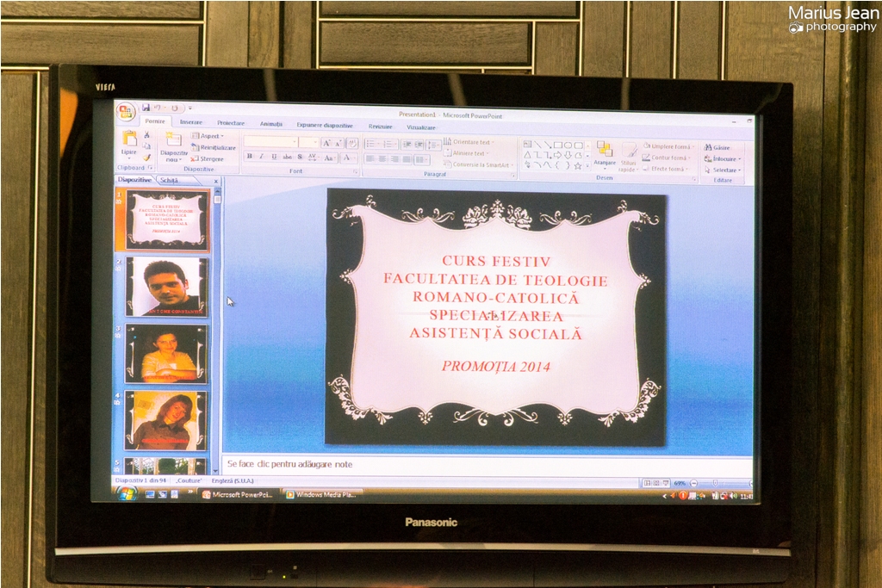The height and width of the screenshot is (588, 882).
Task: Open the Aranjare arrange menu
Action: coord(605,154)
